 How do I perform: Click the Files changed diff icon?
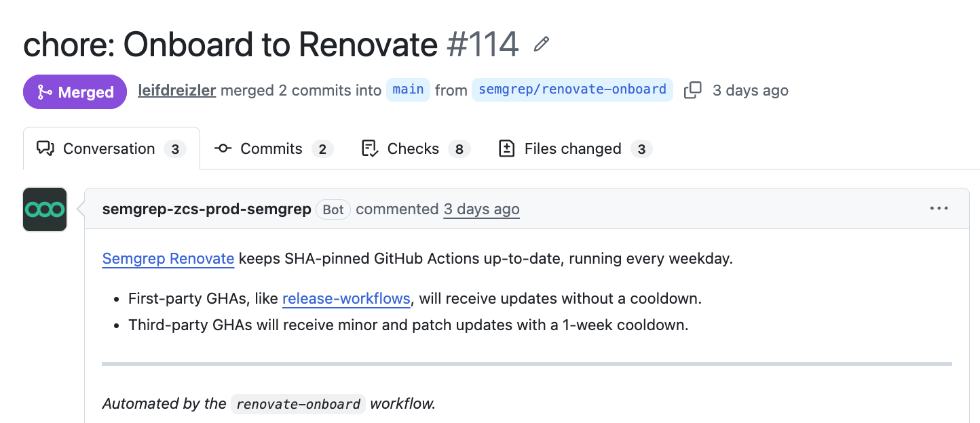[506, 148]
